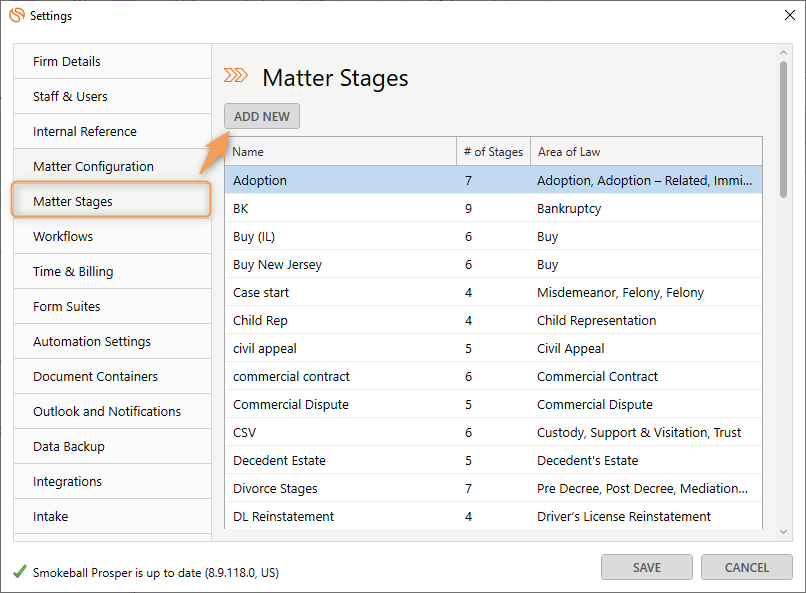806x593 pixels.
Task: Go to Document Containers section
Action: 112,376
